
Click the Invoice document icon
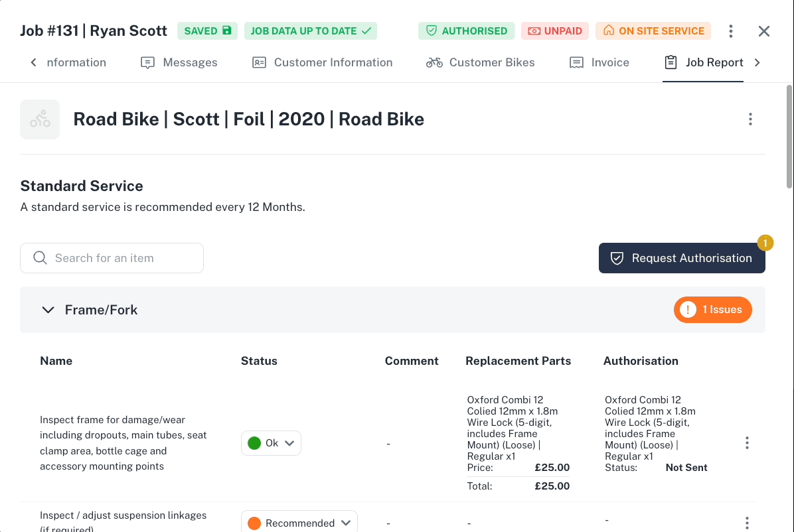(x=577, y=62)
